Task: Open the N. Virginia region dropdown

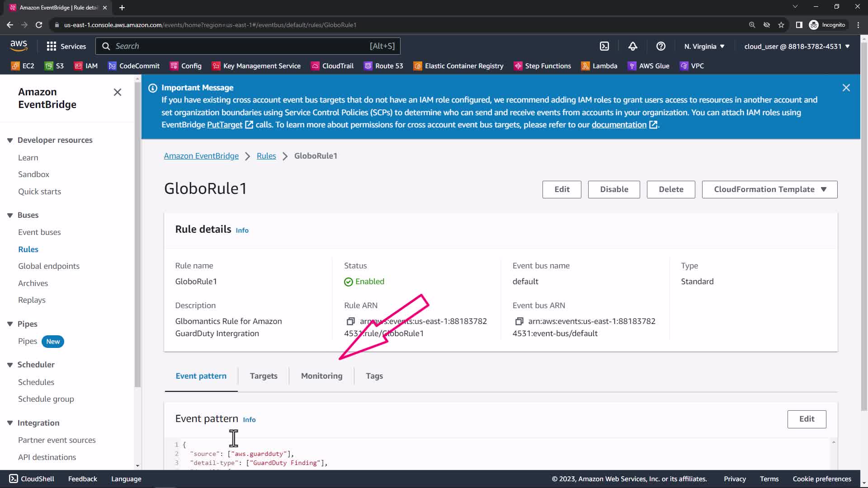Action: point(704,47)
